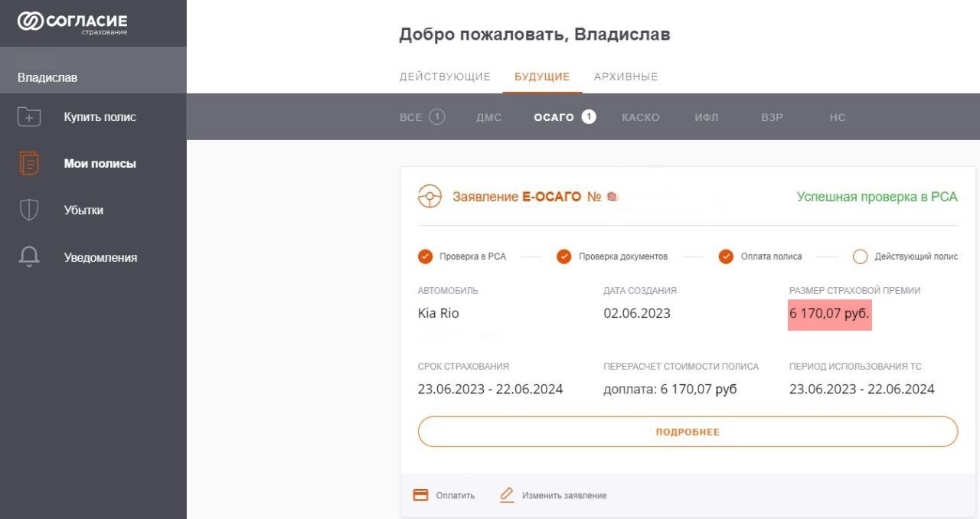The width and height of the screenshot is (980, 519).
Task: Filter policies by ВСЕ
Action: coord(411,117)
